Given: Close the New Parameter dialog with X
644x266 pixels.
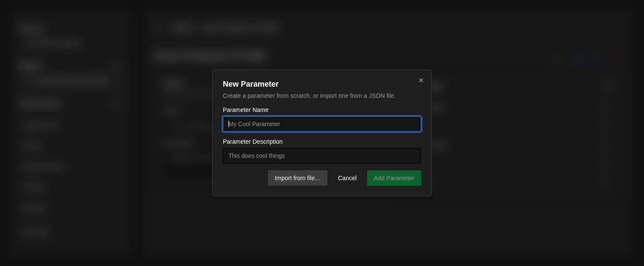Looking at the screenshot, I should coord(421,80).
